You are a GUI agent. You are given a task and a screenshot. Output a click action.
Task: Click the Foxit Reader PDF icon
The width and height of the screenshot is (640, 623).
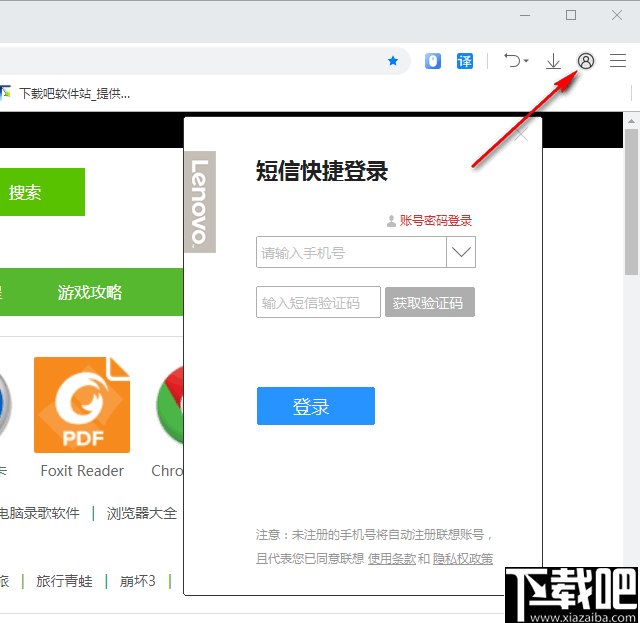click(x=82, y=405)
